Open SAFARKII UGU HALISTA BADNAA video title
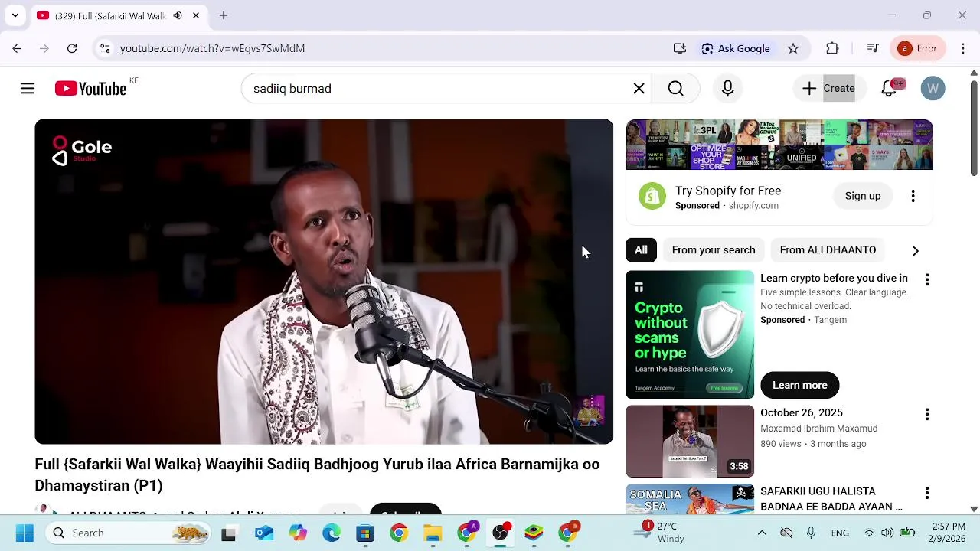Screen dimensions: 980x551 [x=831, y=499]
